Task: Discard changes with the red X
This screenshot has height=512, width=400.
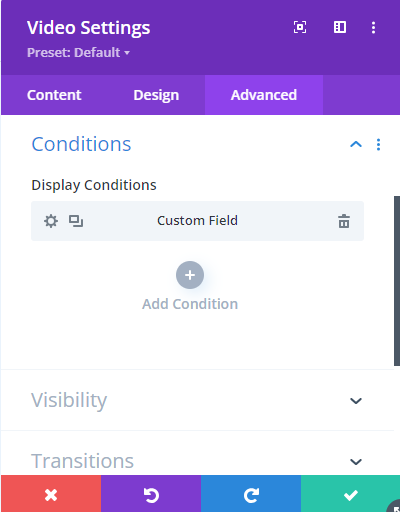Action: pos(51,494)
